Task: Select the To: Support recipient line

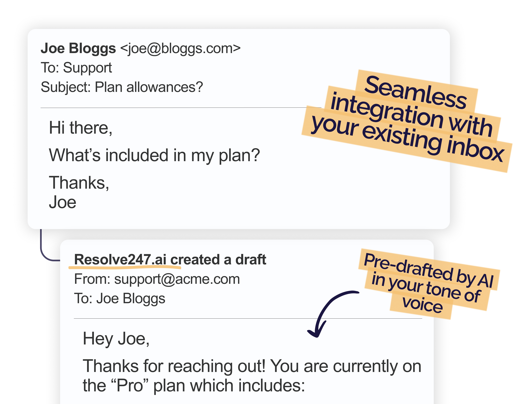Action: point(76,68)
